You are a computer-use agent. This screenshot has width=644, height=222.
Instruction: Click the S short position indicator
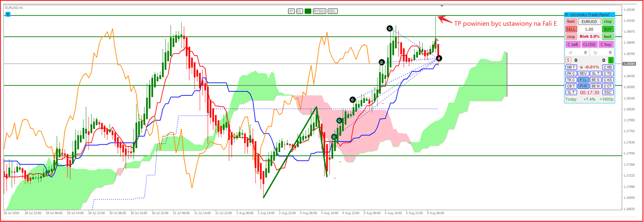[568, 60]
